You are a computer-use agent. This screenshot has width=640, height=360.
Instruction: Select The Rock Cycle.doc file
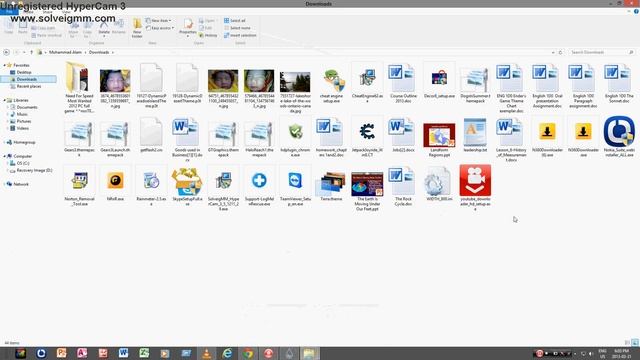pyautogui.click(x=403, y=187)
